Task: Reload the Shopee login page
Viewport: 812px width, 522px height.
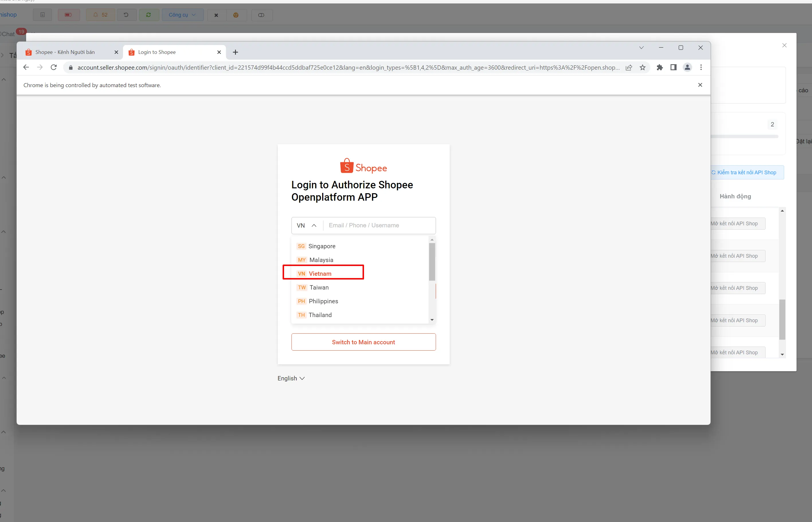Action: coord(54,67)
